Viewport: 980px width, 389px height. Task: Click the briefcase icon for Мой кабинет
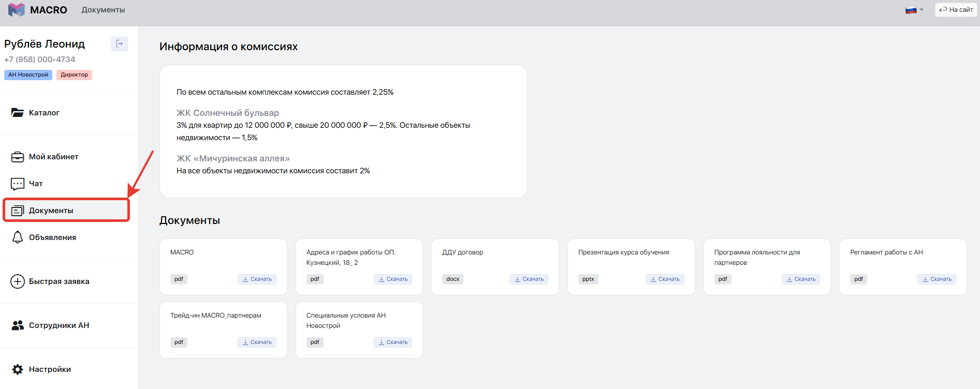point(18,157)
